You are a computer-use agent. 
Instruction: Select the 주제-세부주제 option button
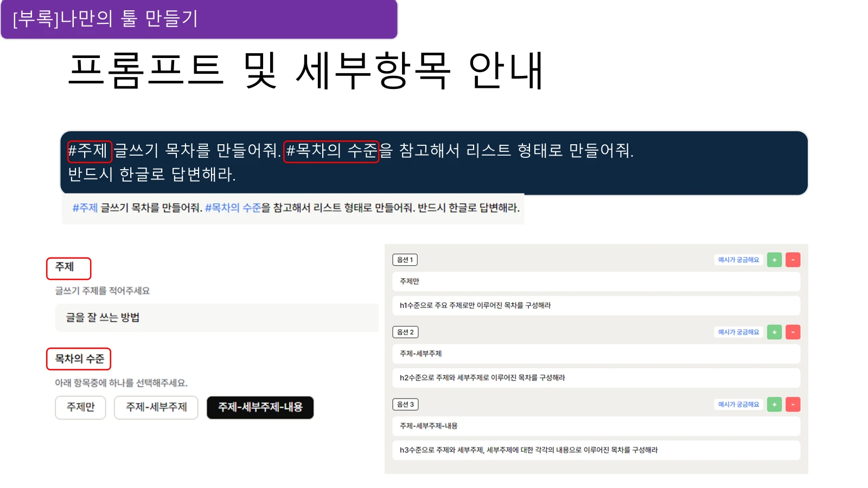coord(156,407)
